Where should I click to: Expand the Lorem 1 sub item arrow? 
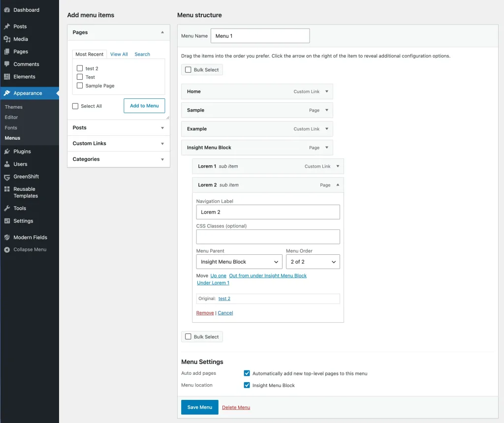(338, 166)
